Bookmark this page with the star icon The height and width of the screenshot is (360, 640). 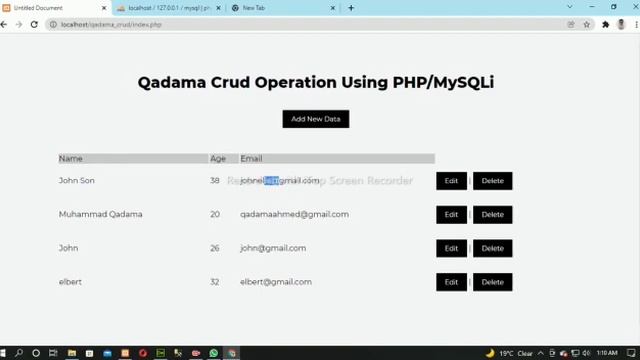click(x=587, y=25)
